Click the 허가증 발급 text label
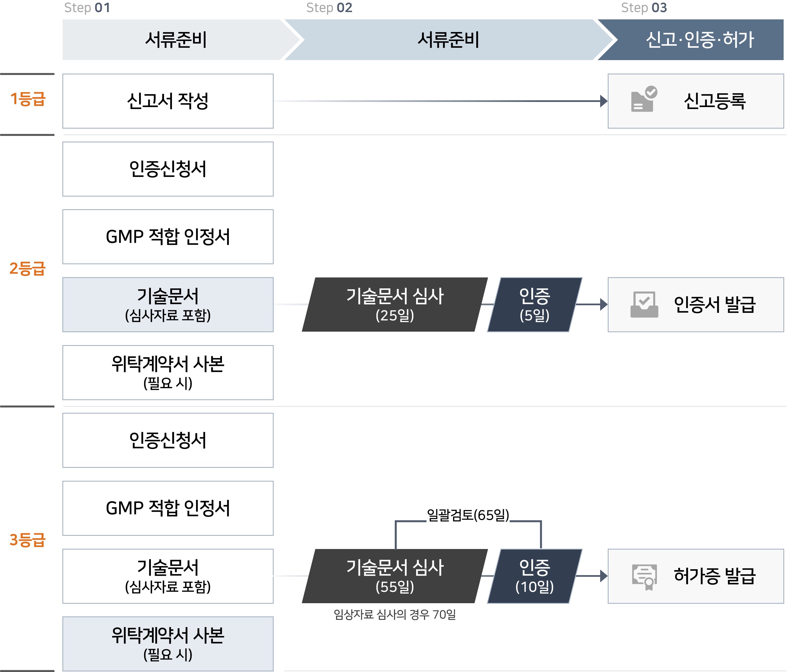787x672 pixels. 715,576
